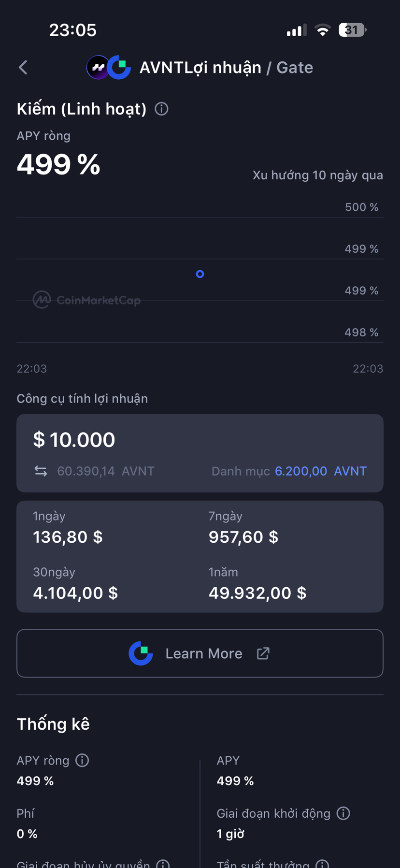Tap info icon beside Giai đoạn khởi động
This screenshot has height=868, width=400.
pos(343,813)
